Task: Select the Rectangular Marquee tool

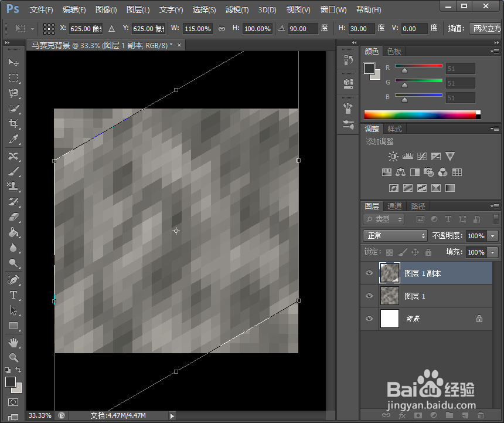Action: [13, 77]
